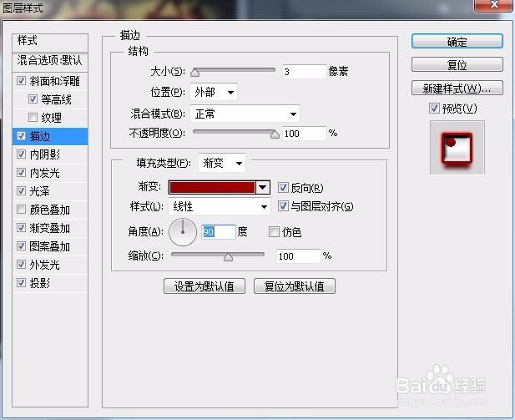This screenshot has height=420, width=515.
Task: Click the 不透明度(O) slider handle
Action: pyautogui.click(x=275, y=134)
